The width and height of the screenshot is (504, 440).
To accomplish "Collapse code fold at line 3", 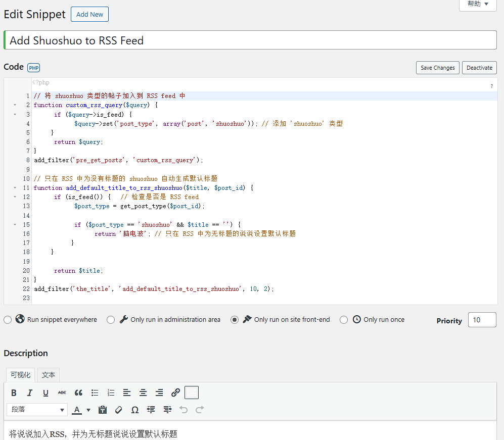I will [15, 114].
